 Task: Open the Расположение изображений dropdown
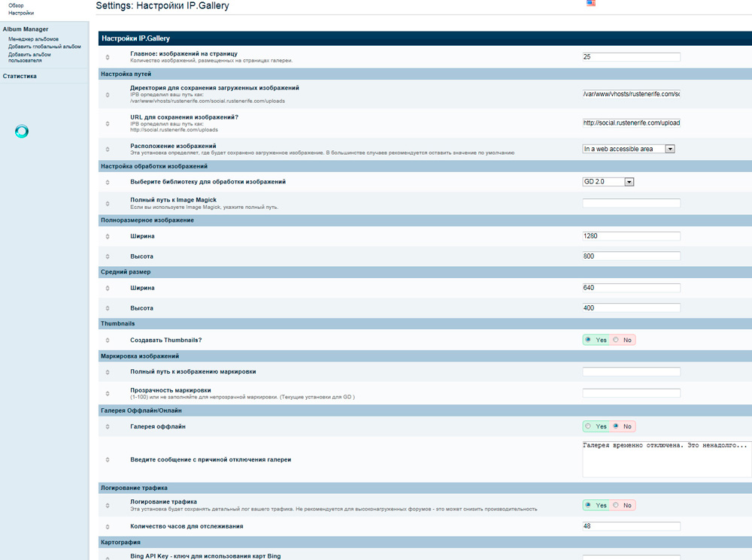click(629, 149)
